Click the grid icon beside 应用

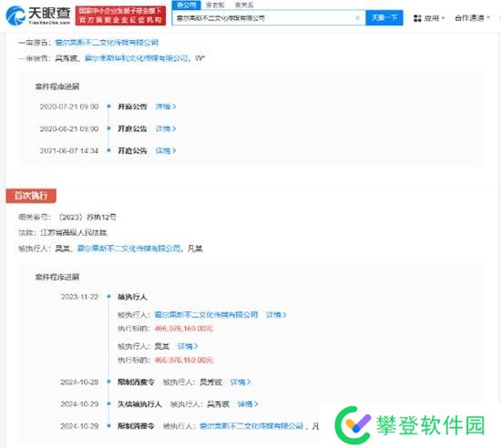click(x=417, y=18)
